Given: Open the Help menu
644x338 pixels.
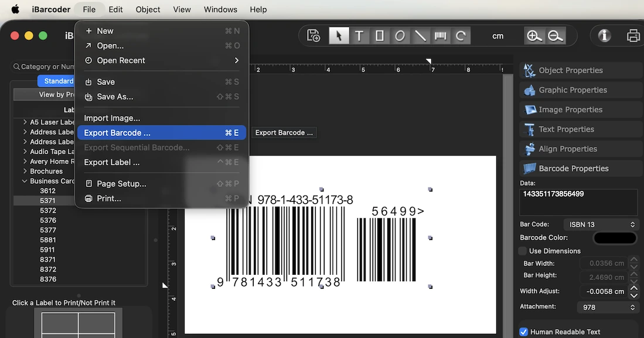Looking at the screenshot, I should click(258, 9).
